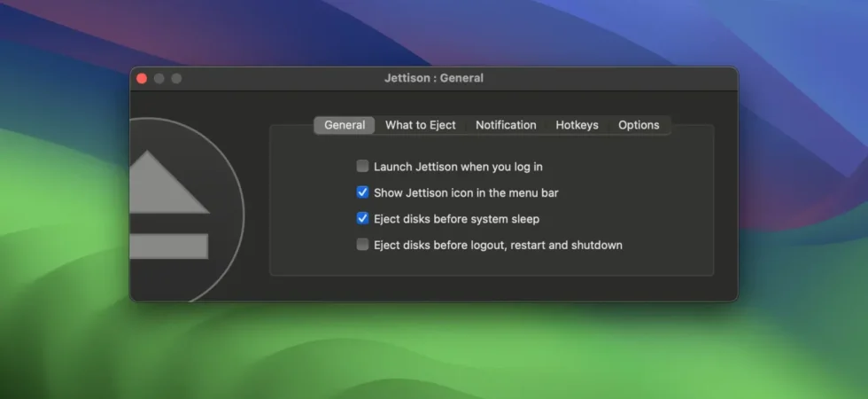Click the 'Eject disks before logout, restart and shutdown' label text

coord(498,245)
